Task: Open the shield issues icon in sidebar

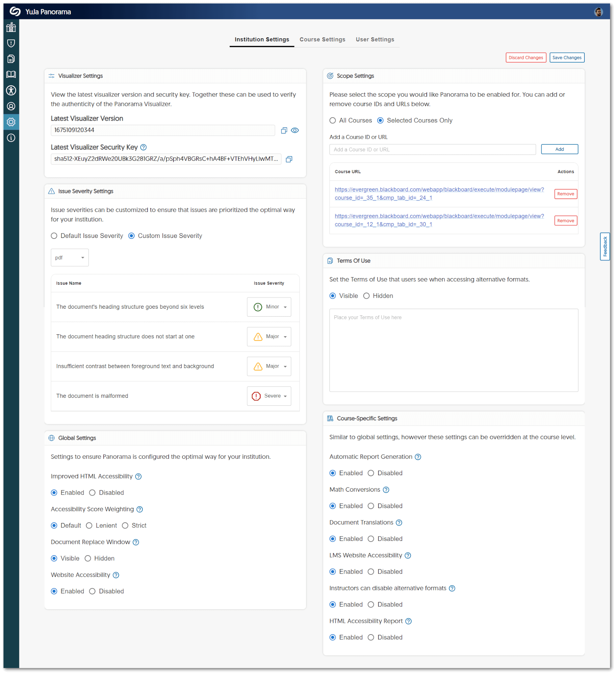Action: [x=11, y=43]
